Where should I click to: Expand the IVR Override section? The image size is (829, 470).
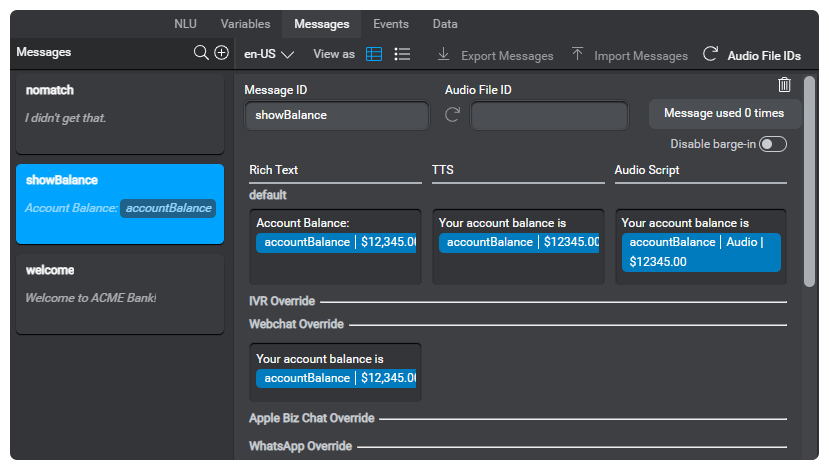click(518, 301)
